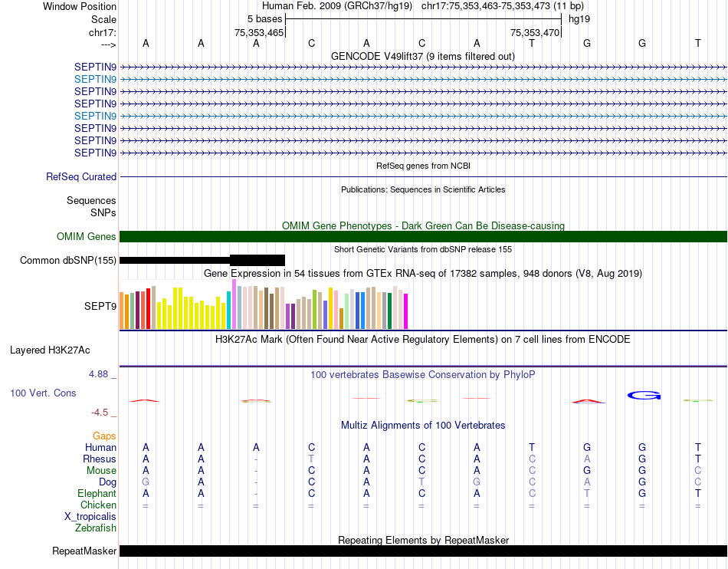
Task: Open the GTEx Gene Expression track title
Action: pyautogui.click(x=423, y=273)
